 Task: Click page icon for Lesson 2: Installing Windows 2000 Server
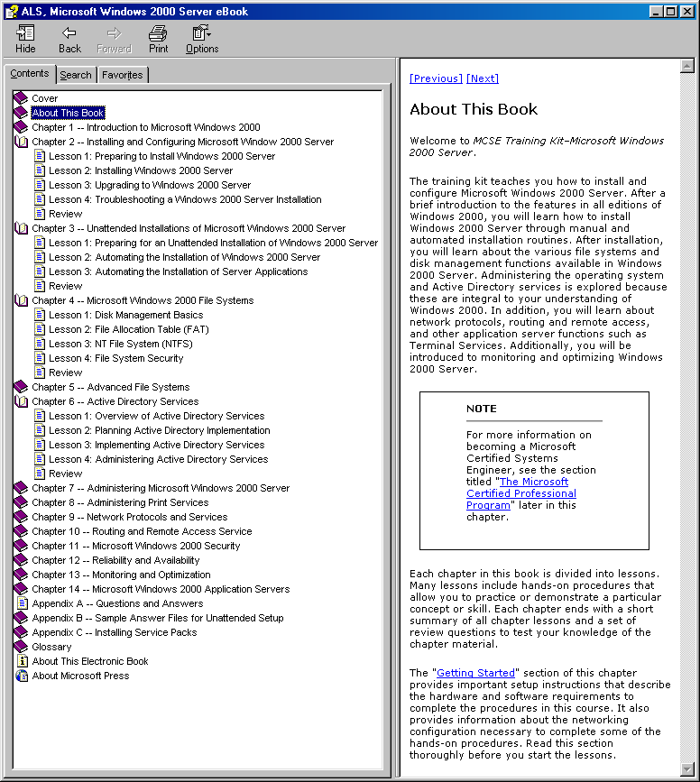click(40, 170)
